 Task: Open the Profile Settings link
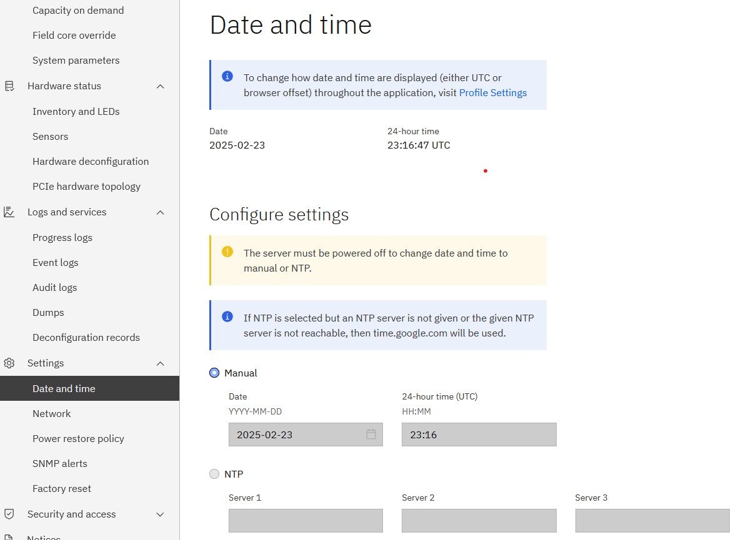click(x=492, y=92)
